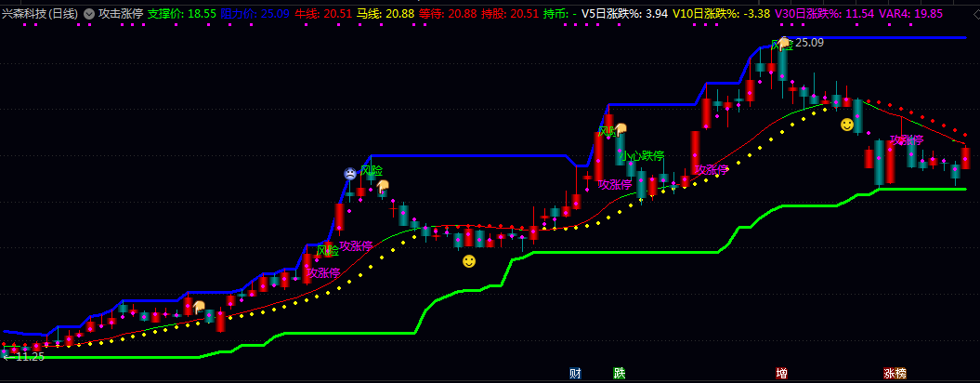Click the red 增 marker at chart bottom
This screenshot has width=980, height=383.
coord(781,374)
